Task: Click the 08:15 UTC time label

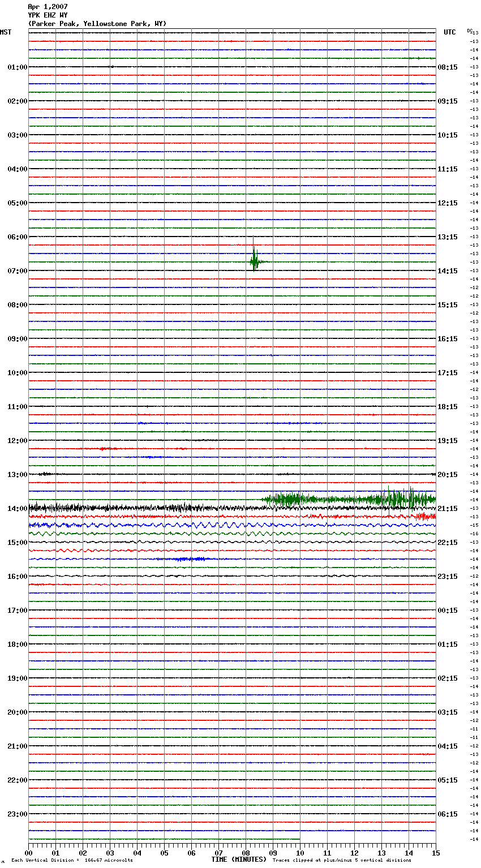Action: (448, 67)
